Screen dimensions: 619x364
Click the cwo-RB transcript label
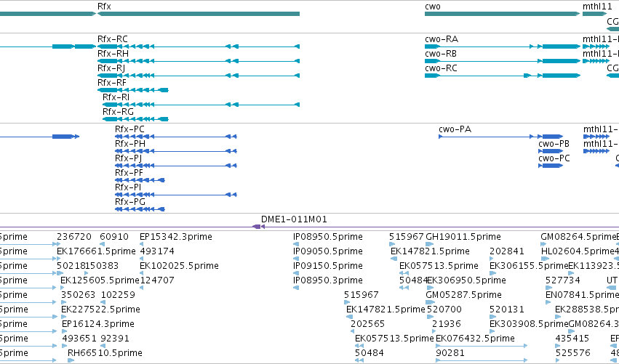(441, 54)
